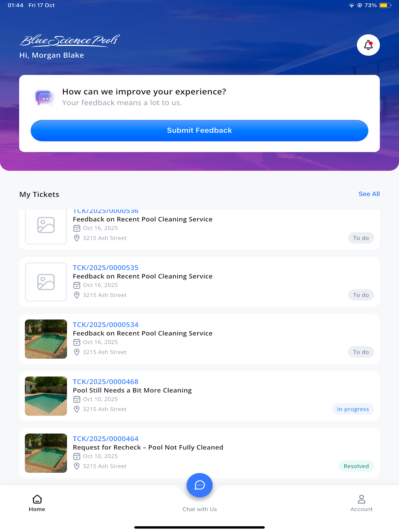Open the Chat with Us floating button
Screen dimensions: 399x532
click(199, 485)
